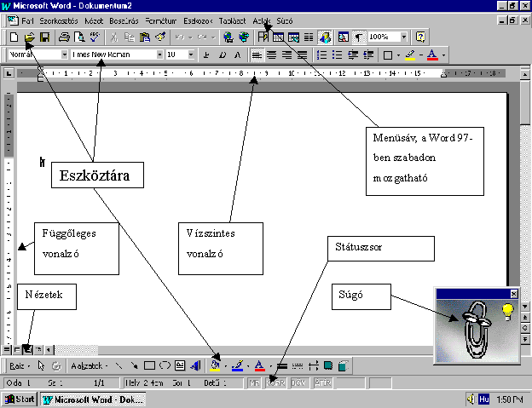Activate the Free Rotate tool

[x=56, y=366]
